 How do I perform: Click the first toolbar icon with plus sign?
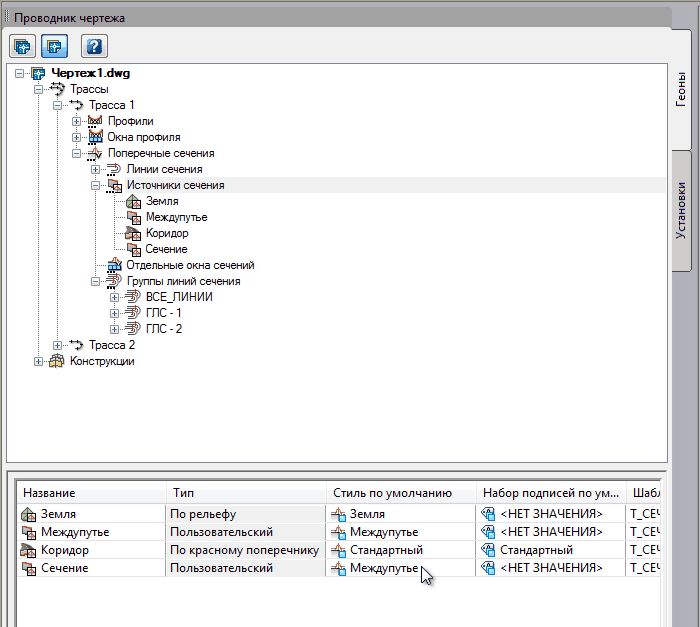tap(23, 45)
